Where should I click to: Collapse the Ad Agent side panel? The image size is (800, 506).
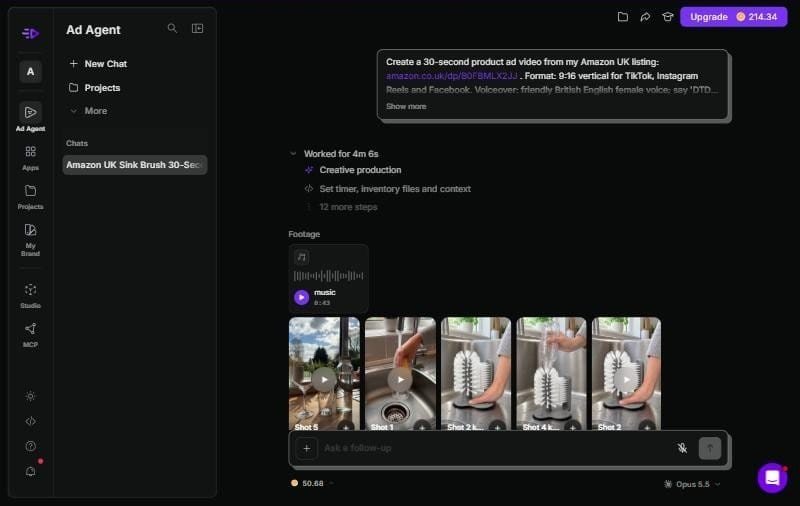(x=197, y=29)
